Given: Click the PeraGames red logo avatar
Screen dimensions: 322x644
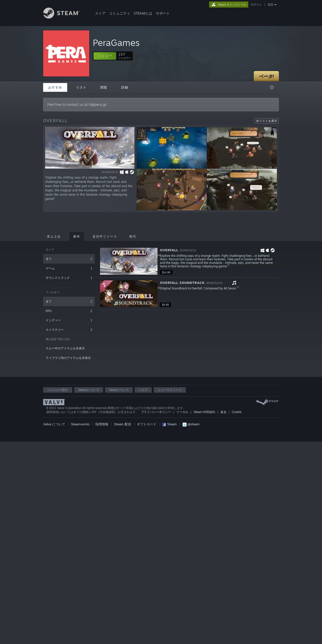Looking at the screenshot, I should point(66,53).
